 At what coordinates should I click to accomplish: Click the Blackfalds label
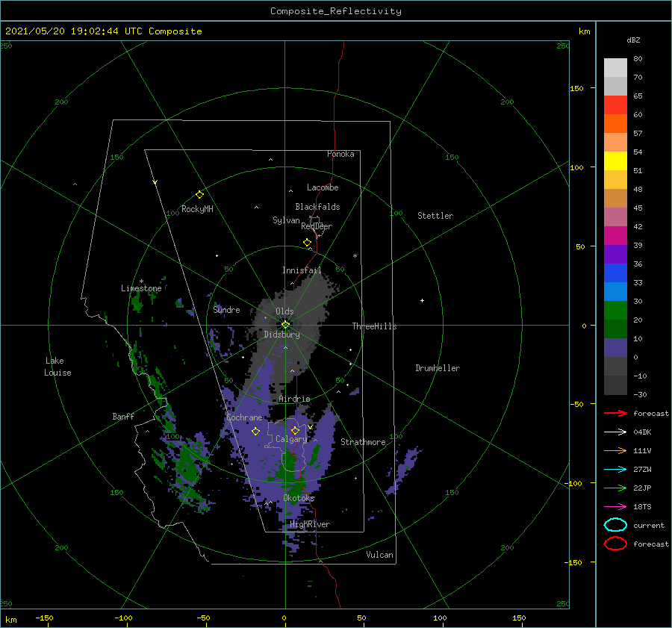point(317,207)
